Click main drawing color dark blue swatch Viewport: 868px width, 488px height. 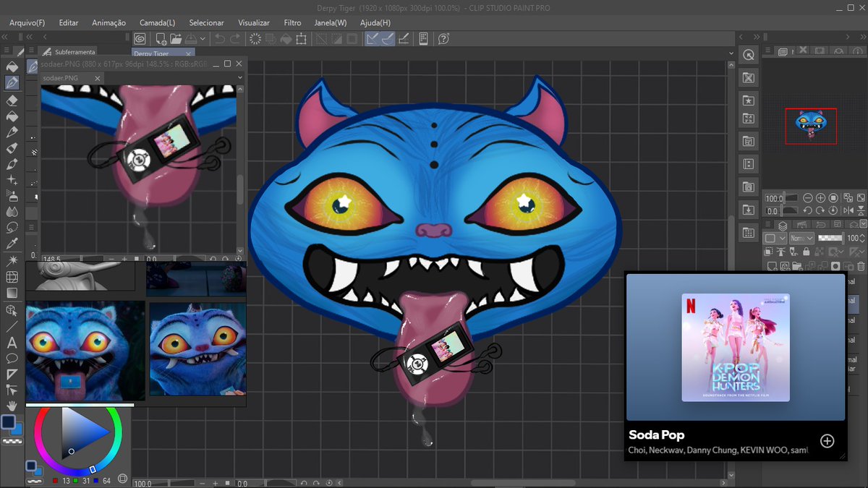click(x=9, y=422)
